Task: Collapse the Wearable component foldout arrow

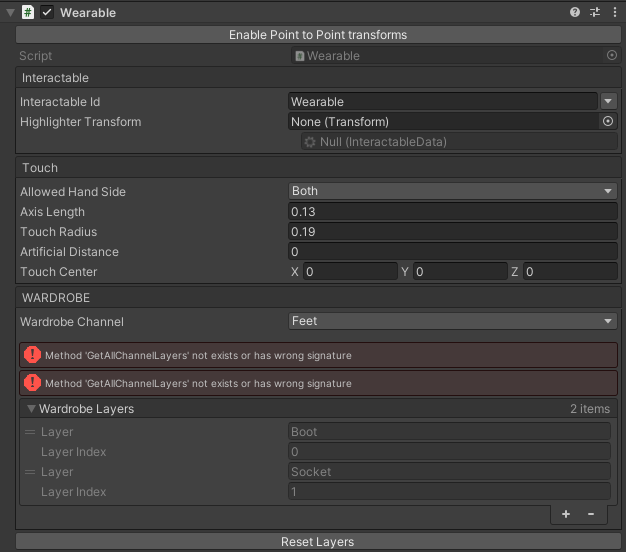Action: point(10,13)
